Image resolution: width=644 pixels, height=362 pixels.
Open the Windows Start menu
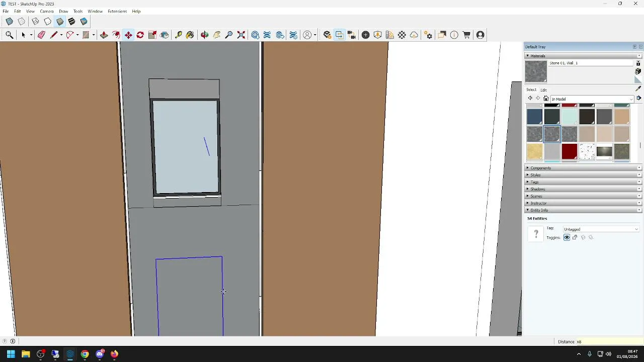[11, 354]
